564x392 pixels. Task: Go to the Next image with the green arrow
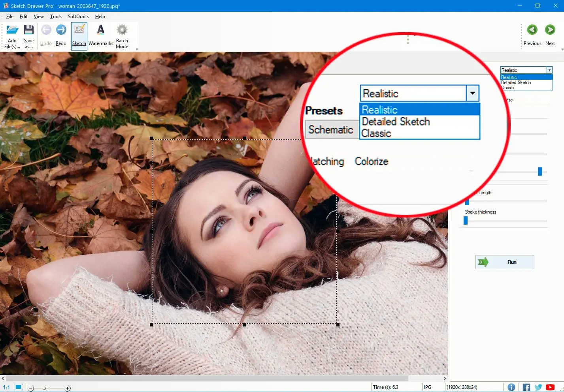coord(550,30)
